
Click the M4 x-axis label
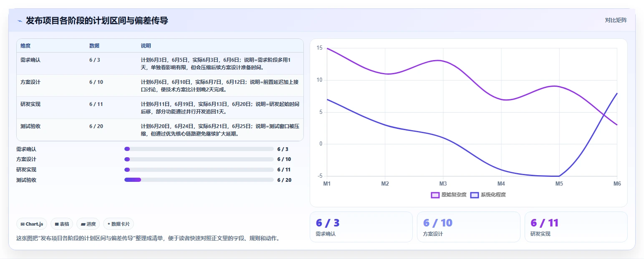[501, 184]
